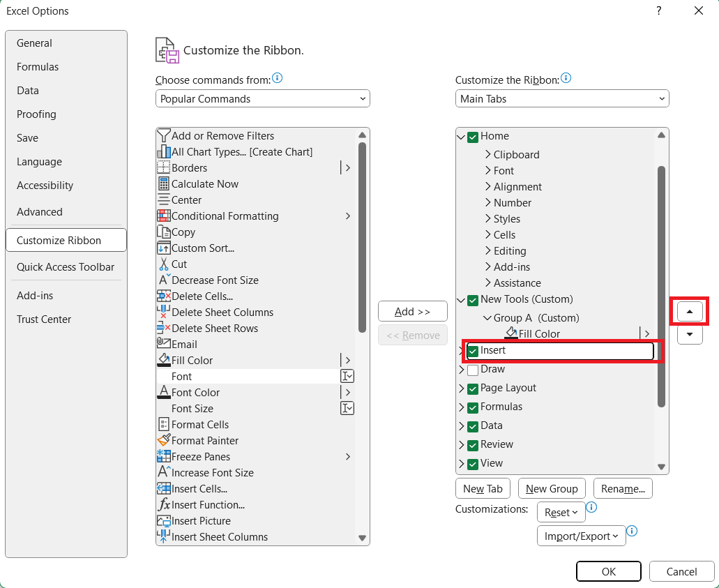Viewport: 719px width, 588px height.
Task: Click the Format Cells icon
Action: 164,425
